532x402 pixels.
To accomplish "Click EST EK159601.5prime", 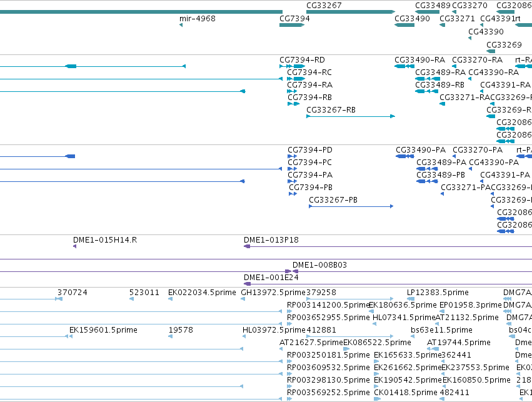I will [x=104, y=331].
